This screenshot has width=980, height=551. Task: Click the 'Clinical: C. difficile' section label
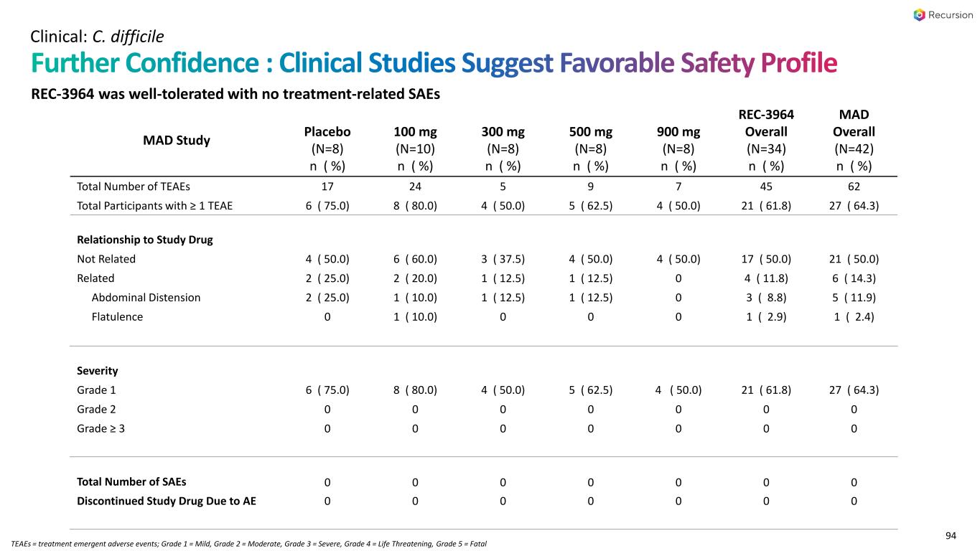coord(97,34)
